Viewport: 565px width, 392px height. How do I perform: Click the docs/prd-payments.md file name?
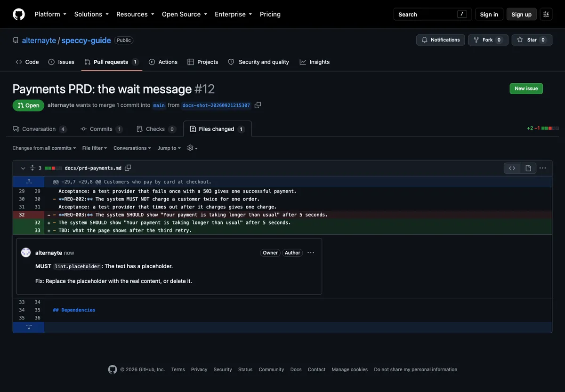[x=93, y=168]
